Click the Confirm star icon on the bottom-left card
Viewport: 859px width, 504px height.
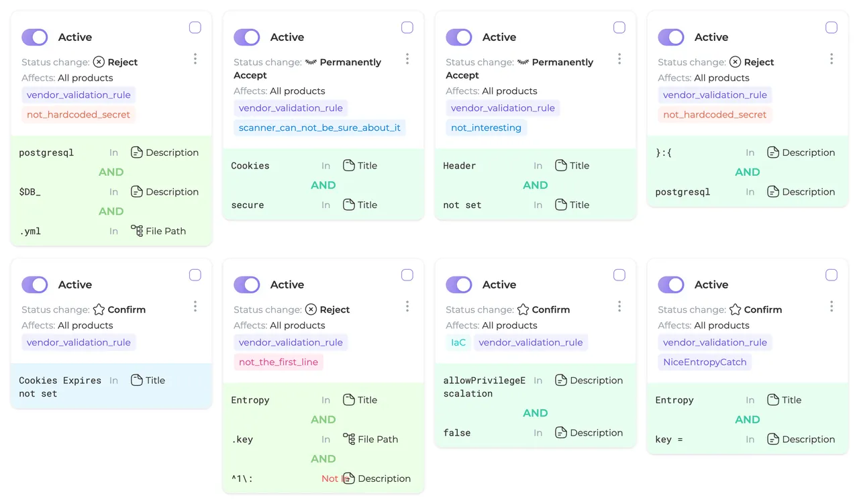[99, 309]
